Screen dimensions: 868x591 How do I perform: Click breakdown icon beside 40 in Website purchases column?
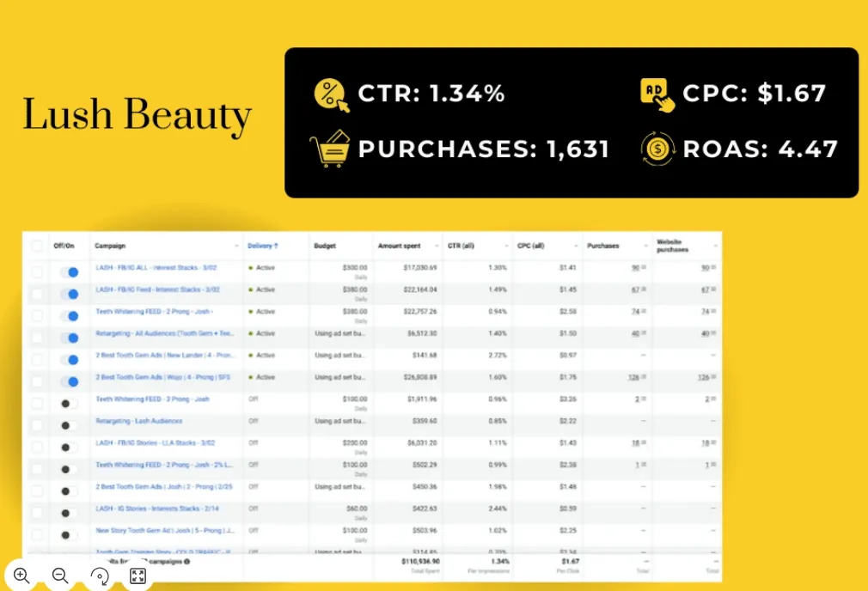(x=713, y=333)
